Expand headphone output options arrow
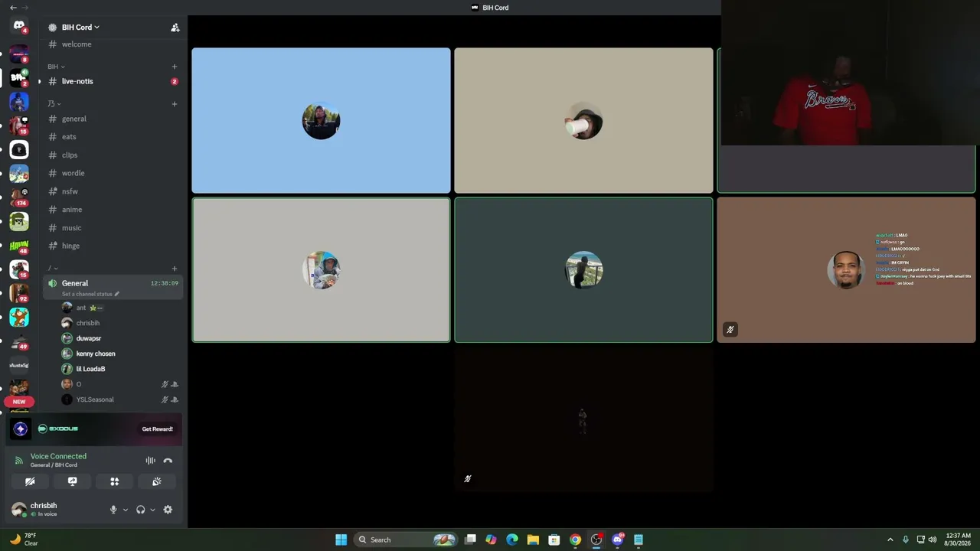Screen dimensions: 980x551 coord(152,510)
